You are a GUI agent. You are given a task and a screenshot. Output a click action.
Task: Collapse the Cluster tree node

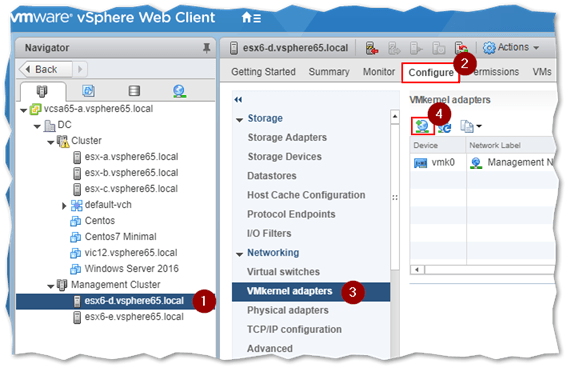[x=51, y=142]
